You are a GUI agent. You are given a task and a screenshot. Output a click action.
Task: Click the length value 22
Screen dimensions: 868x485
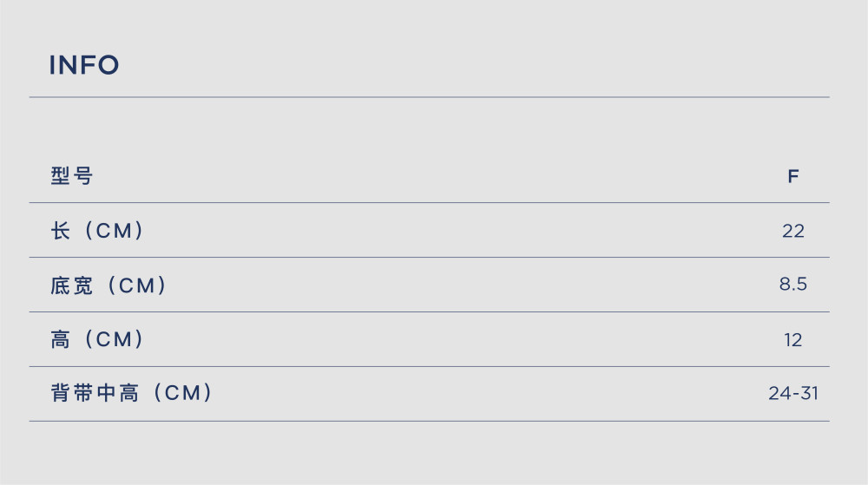793,231
